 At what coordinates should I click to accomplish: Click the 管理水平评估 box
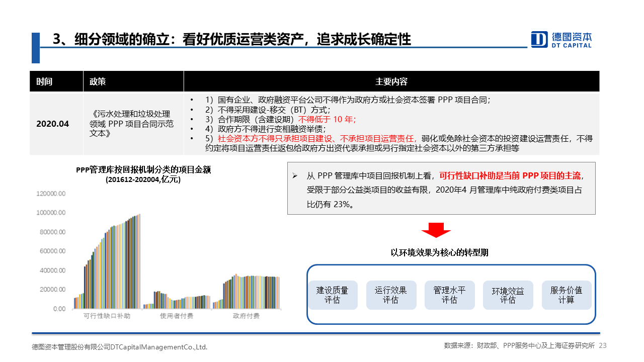[449, 295]
